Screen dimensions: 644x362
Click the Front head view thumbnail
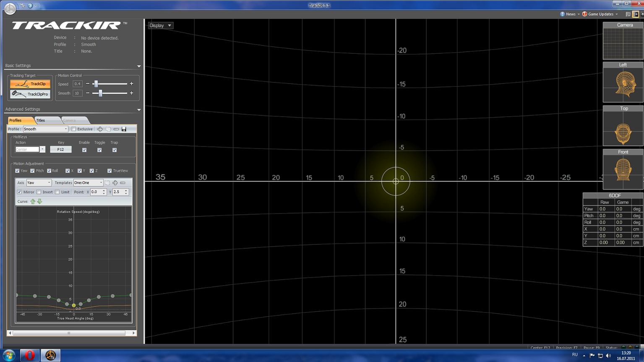pos(623,169)
